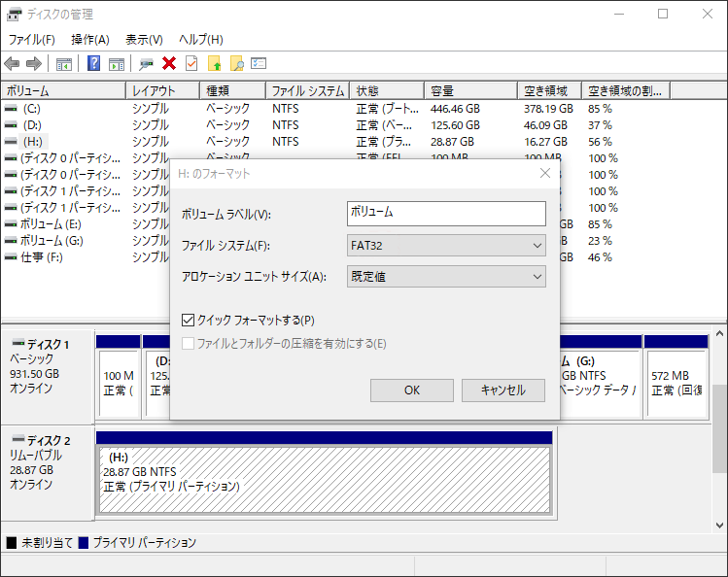This screenshot has width=728, height=577.
Task: Sort by the 種類 column header
Action: click(x=233, y=90)
